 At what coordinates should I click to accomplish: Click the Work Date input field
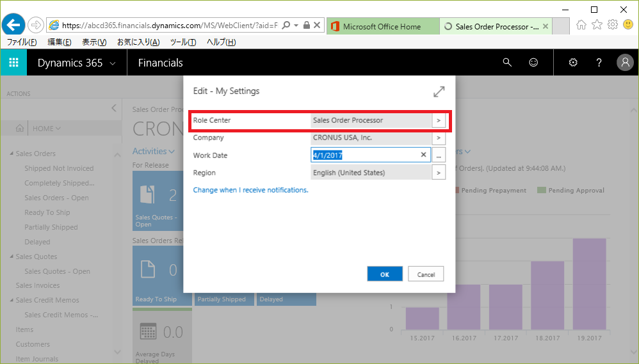coord(371,155)
